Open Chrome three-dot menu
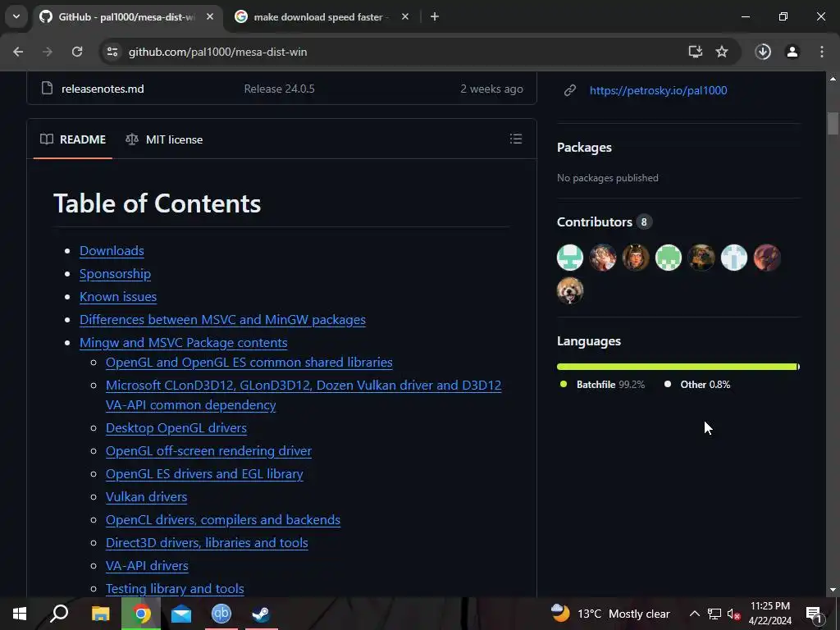Screen dimensions: 840x630 [822, 52]
